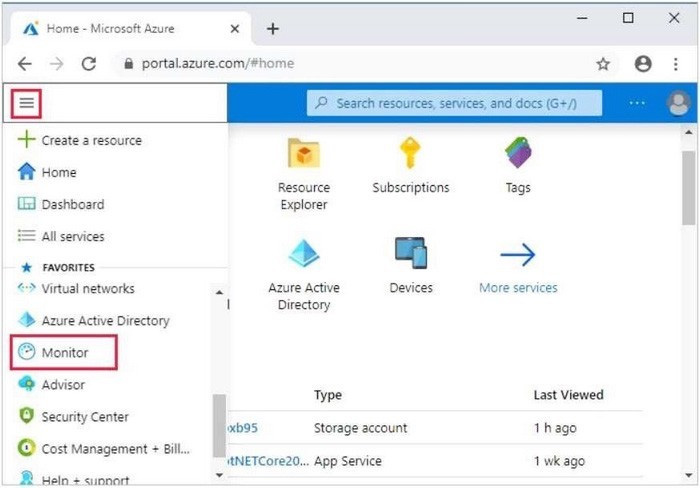The width and height of the screenshot is (700, 488).
Task: Click the Home house icon in sidebar
Action: pos(26,171)
